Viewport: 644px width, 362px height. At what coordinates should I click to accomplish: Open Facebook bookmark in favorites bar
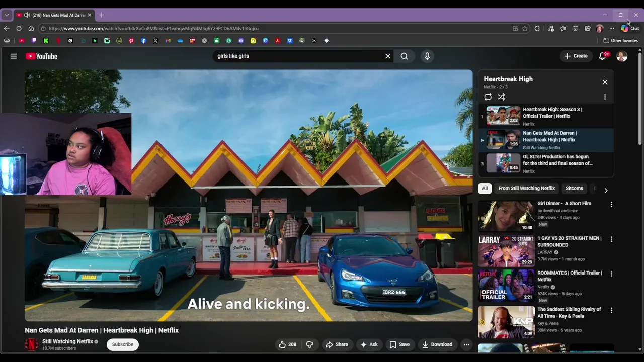[143, 41]
